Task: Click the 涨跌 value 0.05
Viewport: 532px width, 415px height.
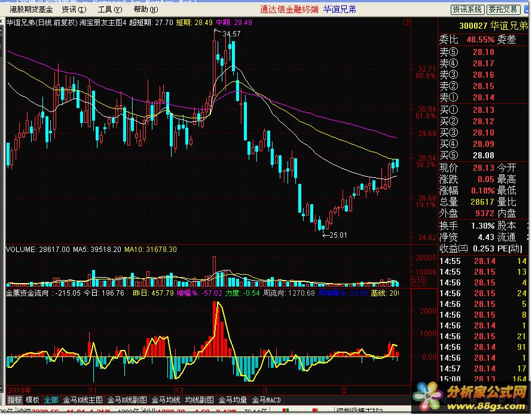Action: pos(486,179)
